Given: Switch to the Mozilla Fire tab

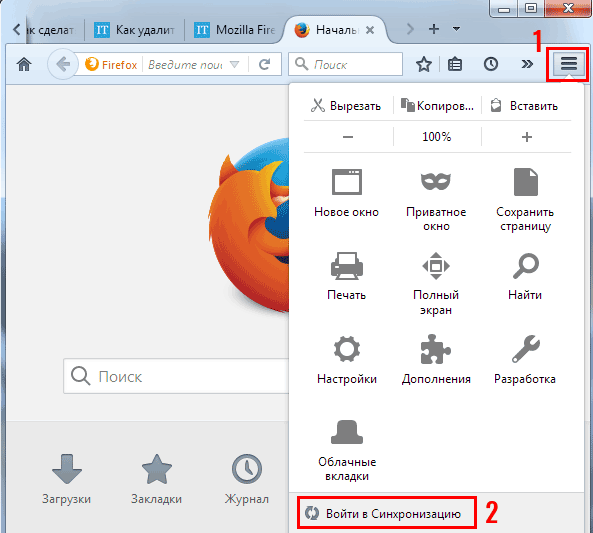Looking at the screenshot, I should click(234, 30).
